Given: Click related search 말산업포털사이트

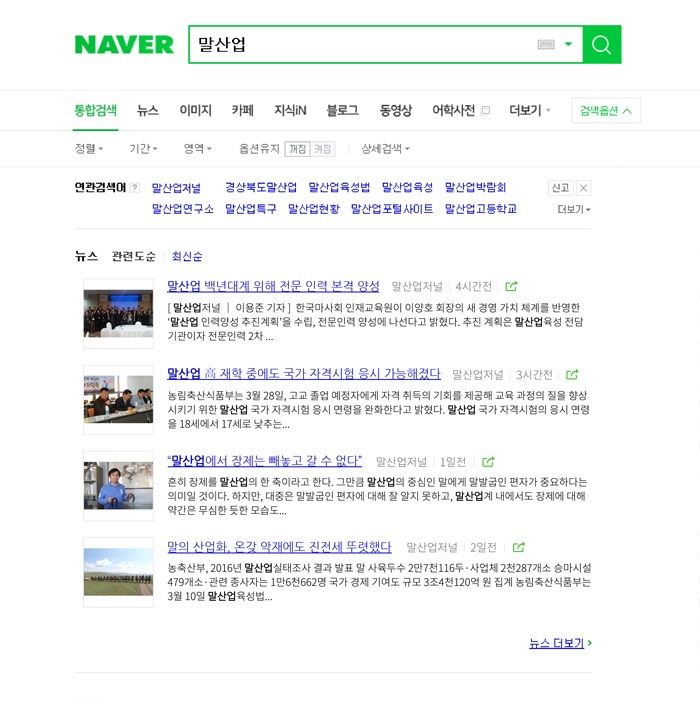Looking at the screenshot, I should (x=392, y=209).
